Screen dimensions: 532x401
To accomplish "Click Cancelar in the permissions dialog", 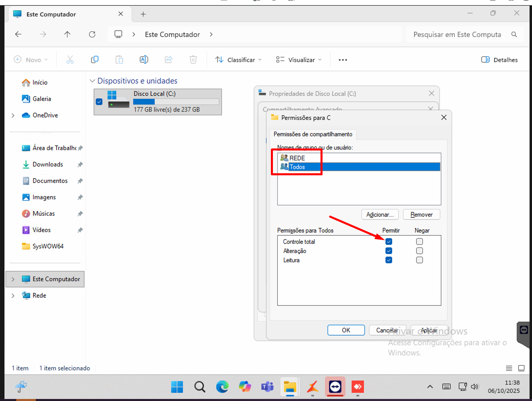I will [x=388, y=330].
